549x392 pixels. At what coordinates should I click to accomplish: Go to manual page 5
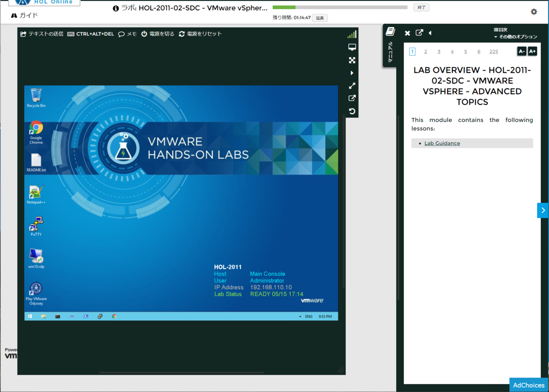[x=466, y=52]
